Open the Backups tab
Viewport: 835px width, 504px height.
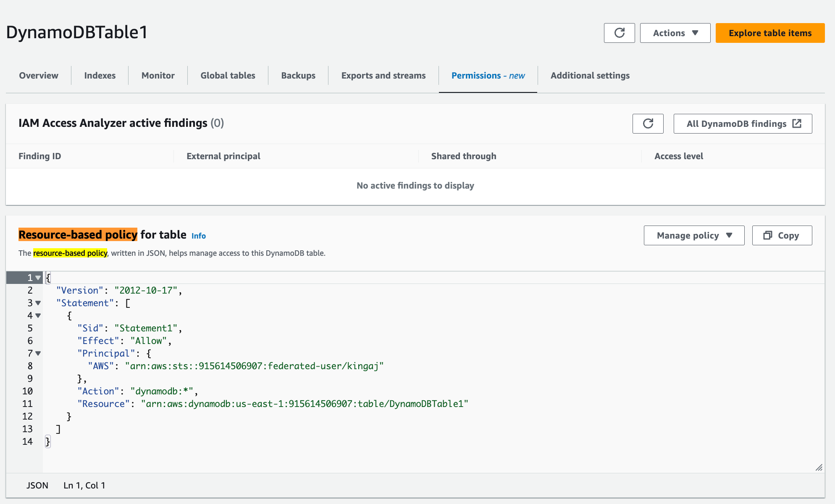[x=298, y=76]
